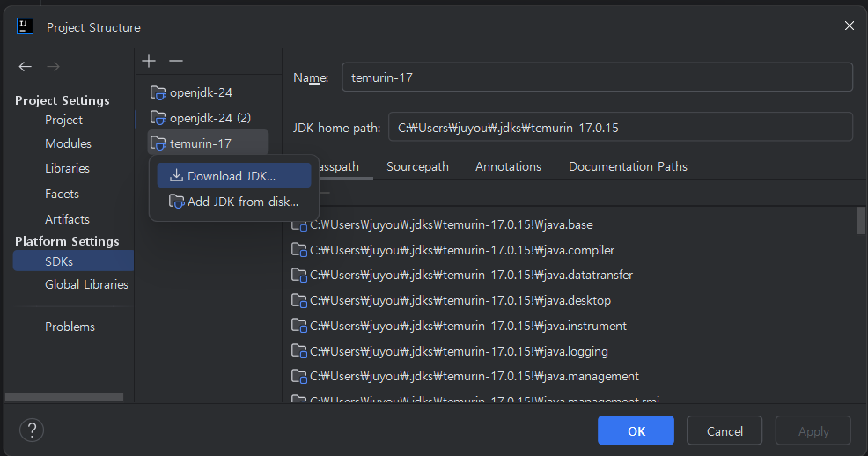This screenshot has height=456, width=868.
Task: Click the java.management entry folder icon
Action: tap(299, 376)
